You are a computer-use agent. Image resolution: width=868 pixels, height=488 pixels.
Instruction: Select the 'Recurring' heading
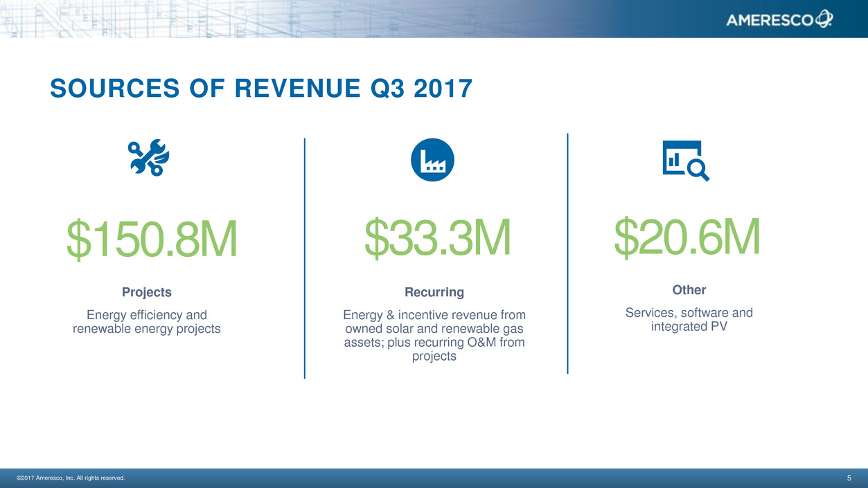[x=434, y=292]
